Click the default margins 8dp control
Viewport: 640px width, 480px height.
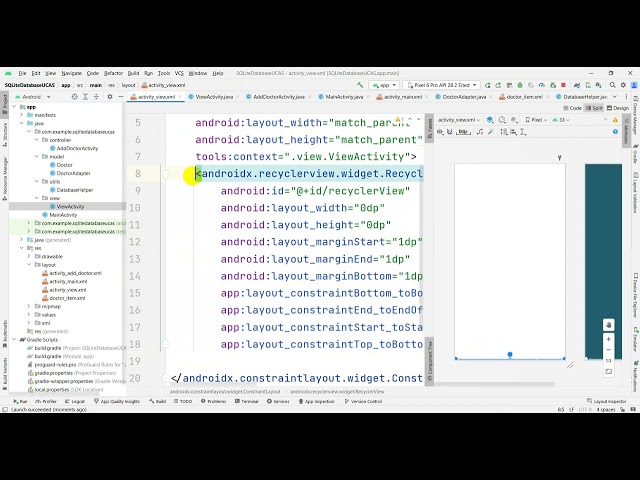click(463, 132)
